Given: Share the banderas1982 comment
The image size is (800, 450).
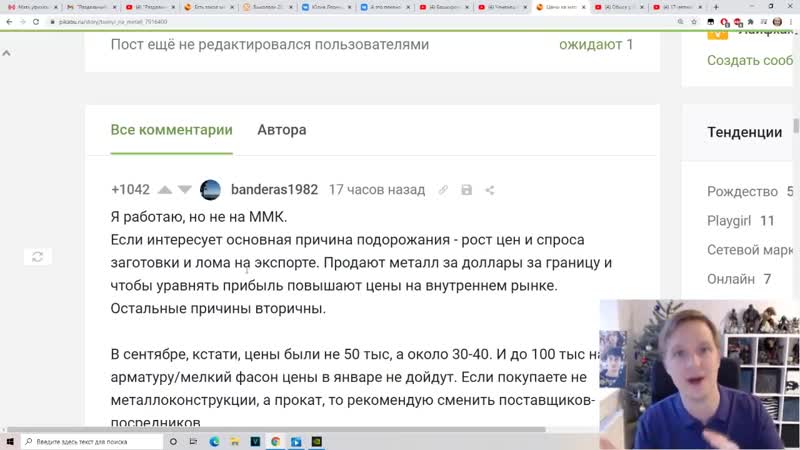Looking at the screenshot, I should 490,190.
